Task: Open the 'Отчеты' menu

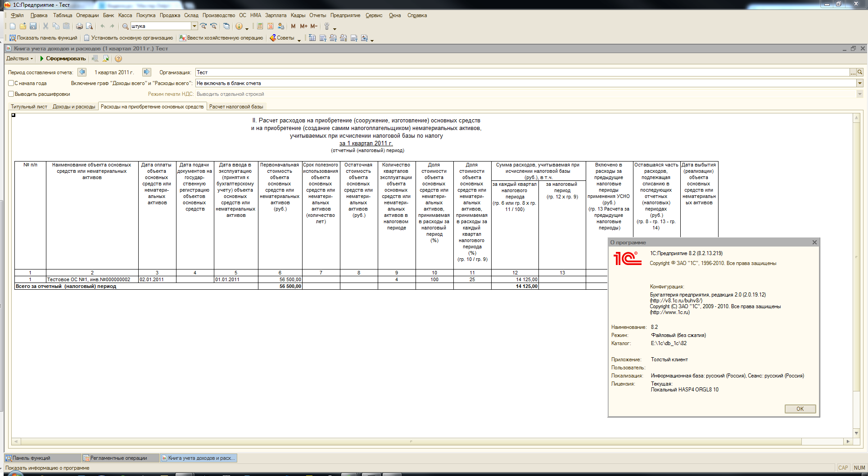Action: (x=317, y=15)
